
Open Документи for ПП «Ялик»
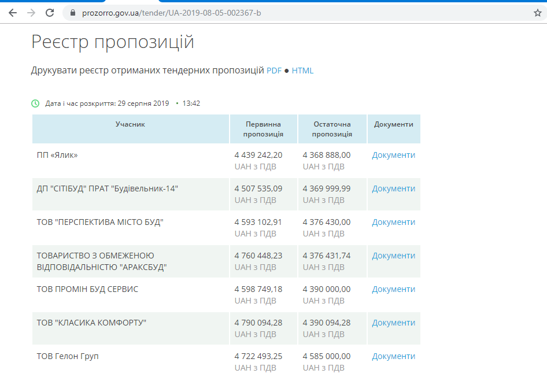[394, 155]
